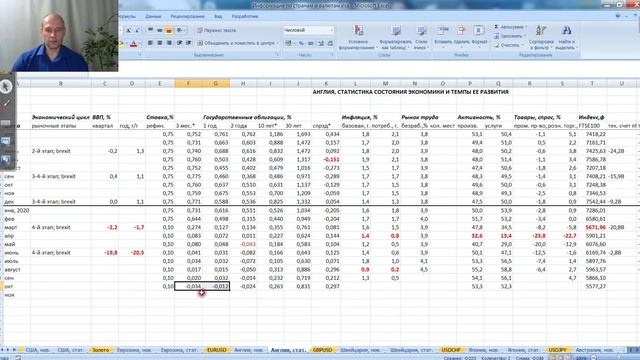Click the Удалить cells button

462,36
